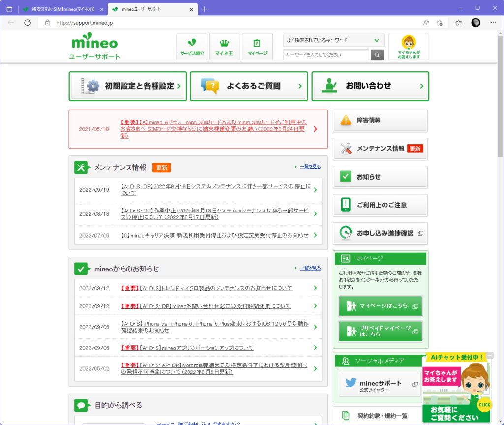Click the search magnifier button
This screenshot has width=504, height=425.
click(x=378, y=55)
